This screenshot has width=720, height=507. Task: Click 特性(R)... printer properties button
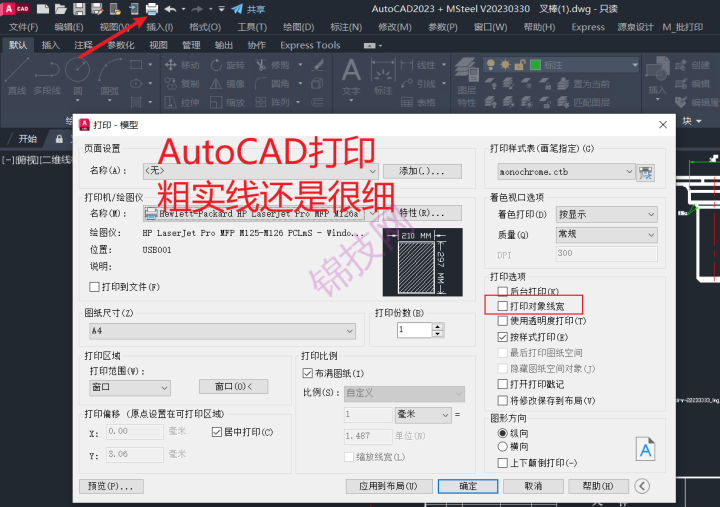[x=422, y=213]
